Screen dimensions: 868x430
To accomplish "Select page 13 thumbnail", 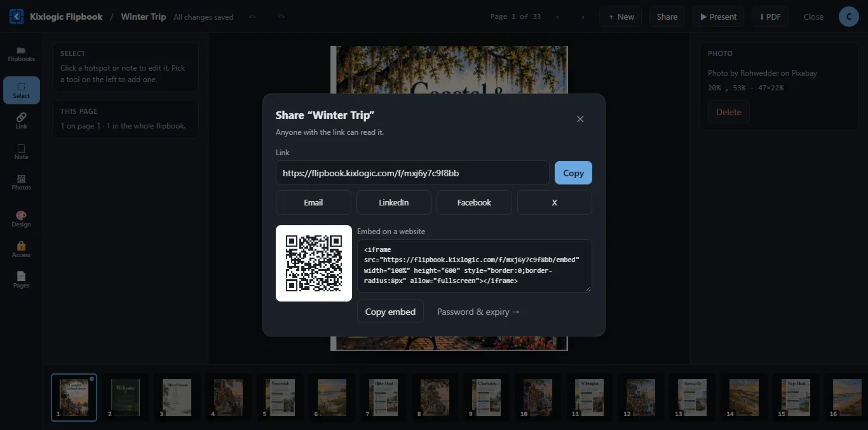I will click(692, 398).
